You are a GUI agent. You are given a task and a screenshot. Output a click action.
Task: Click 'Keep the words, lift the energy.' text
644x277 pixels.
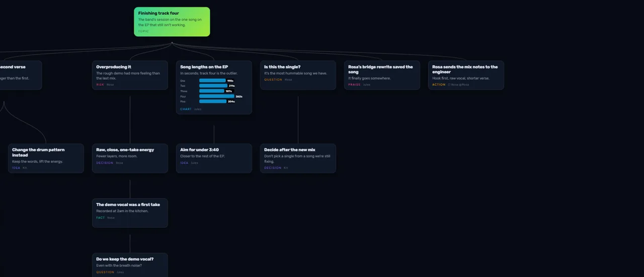pyautogui.click(x=37, y=161)
